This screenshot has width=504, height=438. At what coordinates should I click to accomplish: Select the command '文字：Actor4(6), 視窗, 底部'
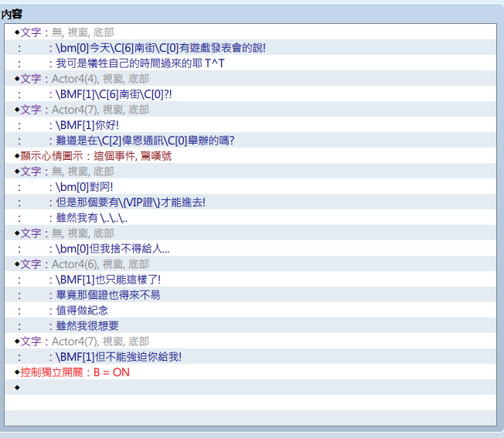click(x=250, y=263)
